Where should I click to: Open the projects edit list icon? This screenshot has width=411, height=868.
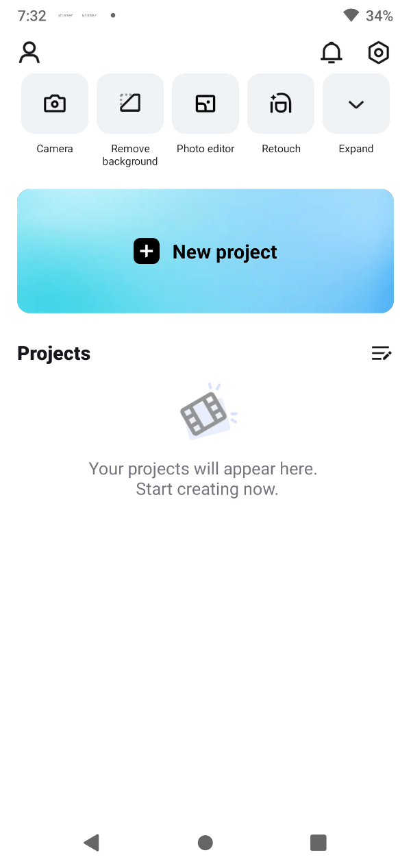[x=382, y=353]
